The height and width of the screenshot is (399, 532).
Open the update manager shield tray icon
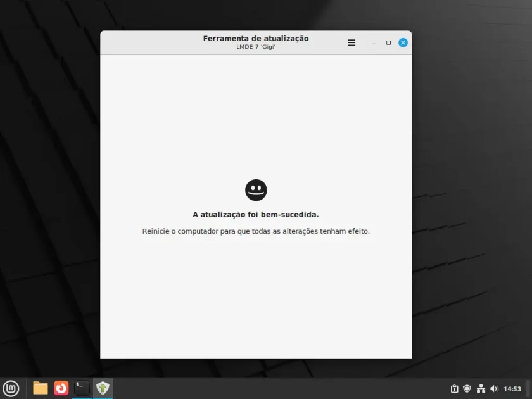(467, 389)
